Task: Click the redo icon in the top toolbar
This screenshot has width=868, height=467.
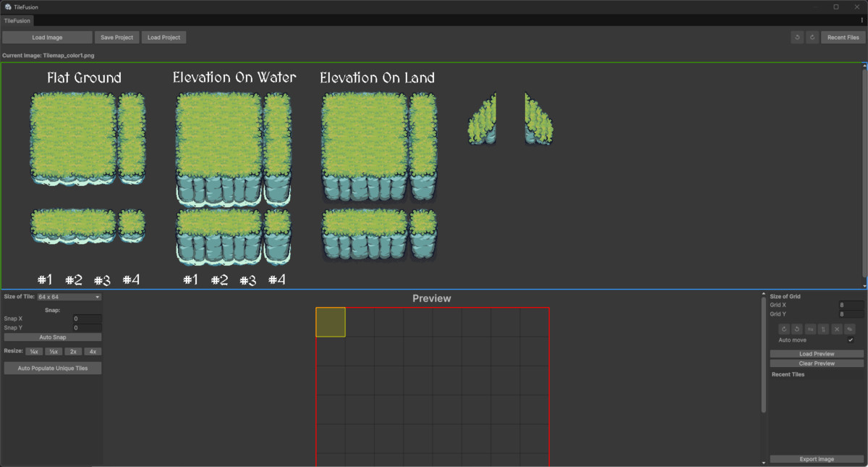Action: pos(812,36)
